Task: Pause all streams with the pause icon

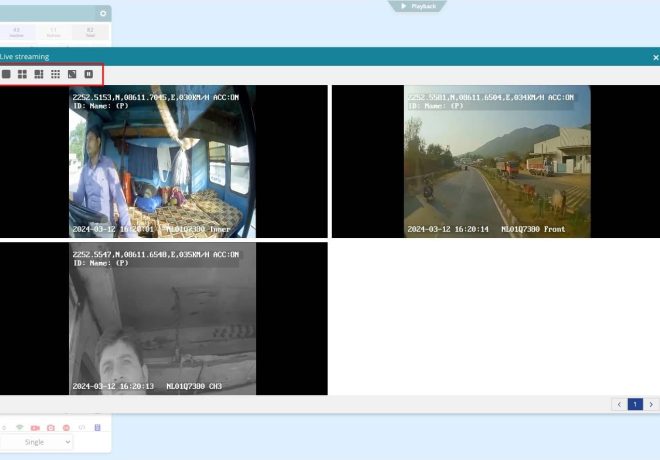Action: tap(88, 74)
